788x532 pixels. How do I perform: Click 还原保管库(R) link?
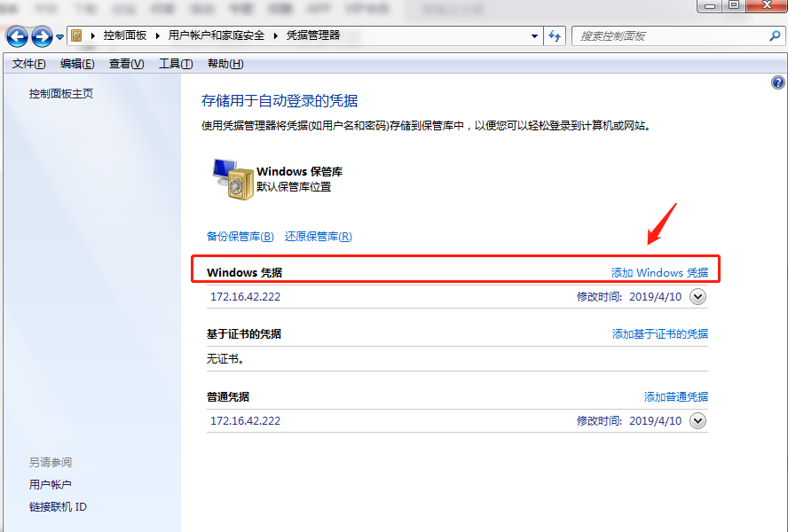pos(318,236)
